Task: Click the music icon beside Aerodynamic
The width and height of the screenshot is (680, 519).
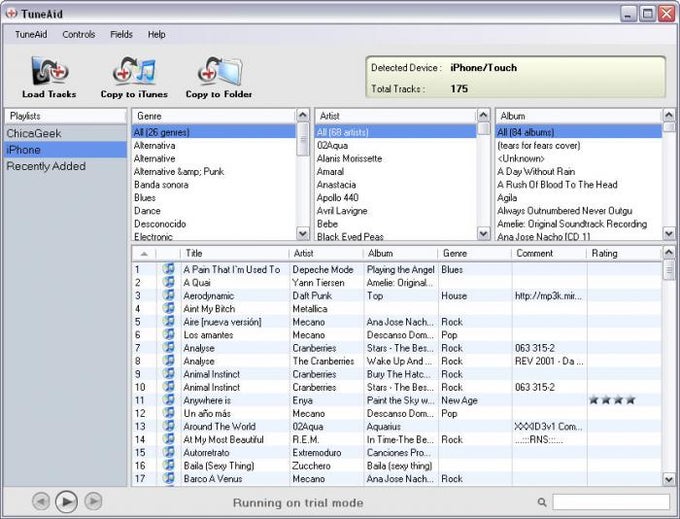Action: (168, 295)
